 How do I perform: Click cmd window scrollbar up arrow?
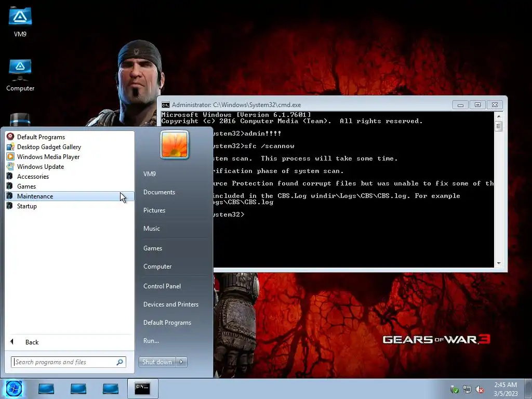coord(498,116)
